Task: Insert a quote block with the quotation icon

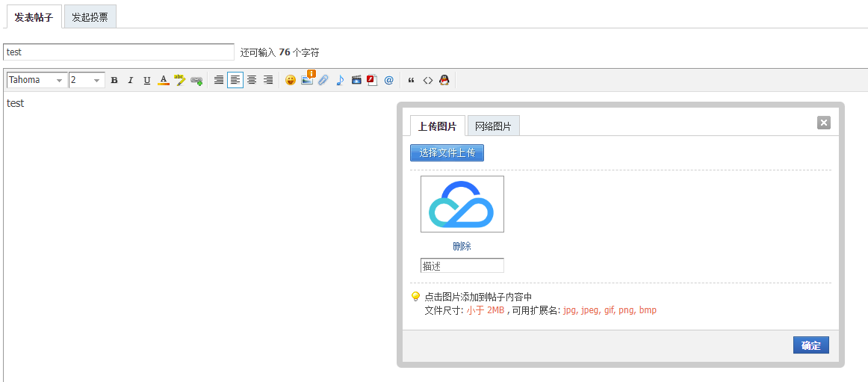Action: [412, 80]
